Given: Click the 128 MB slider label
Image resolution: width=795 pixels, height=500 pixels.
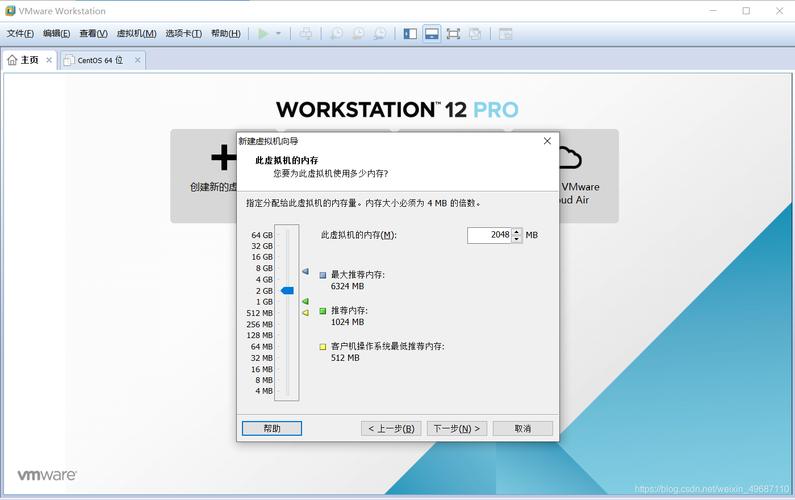Looking at the screenshot, I should 260,335.
